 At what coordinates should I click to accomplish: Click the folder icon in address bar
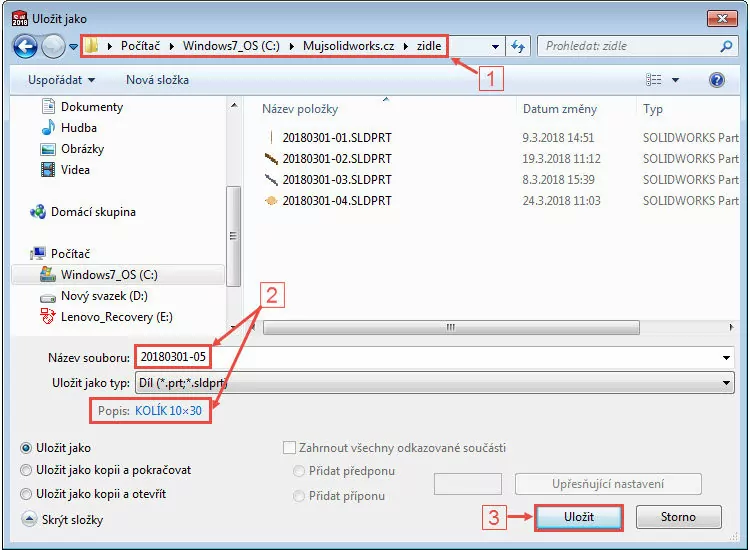91,46
